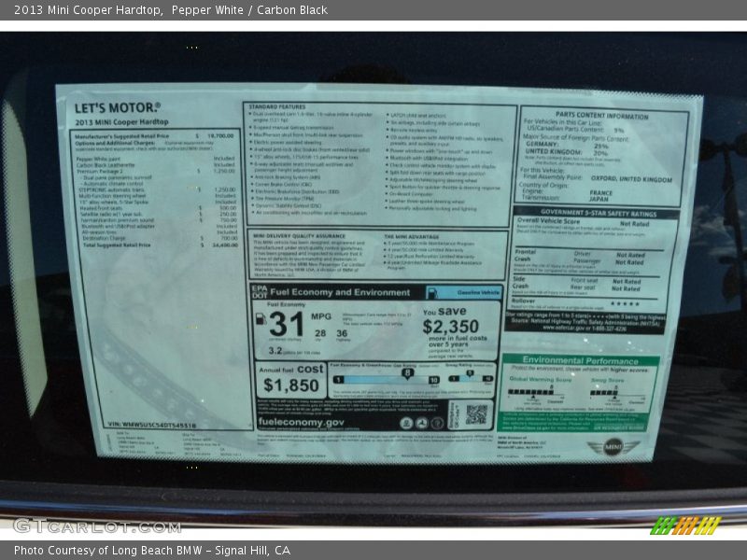
Task: Click 'JAPAN' transmission country of origin
Action: click(x=599, y=199)
